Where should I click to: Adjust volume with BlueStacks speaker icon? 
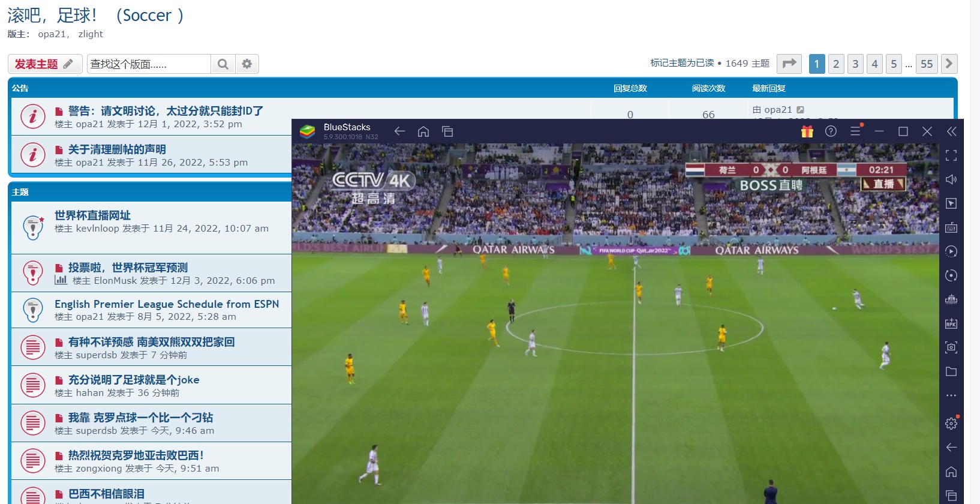951,179
